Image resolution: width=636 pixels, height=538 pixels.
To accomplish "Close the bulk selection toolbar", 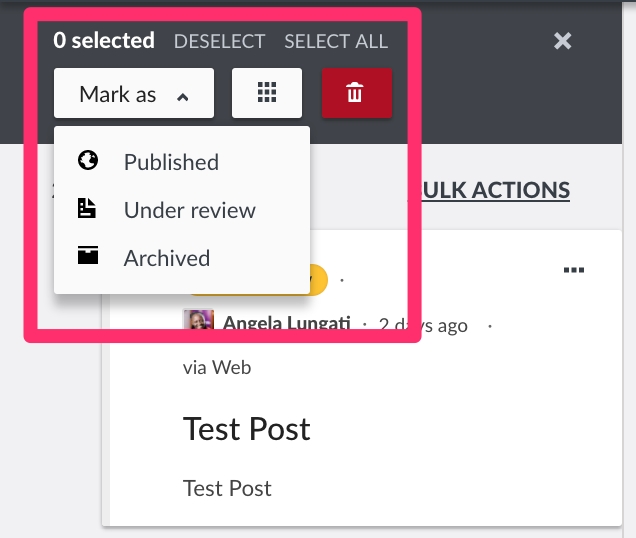I will click(x=563, y=41).
